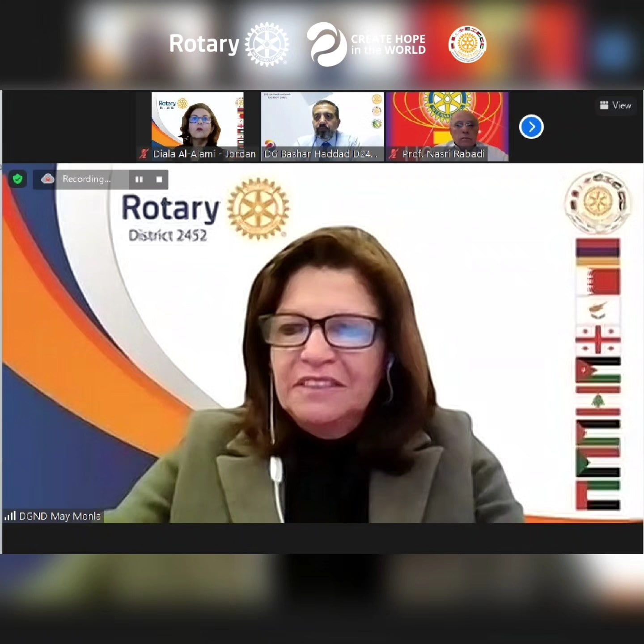
Task: Click signal strength bars beside DGND May Monla
Action: coord(10,516)
